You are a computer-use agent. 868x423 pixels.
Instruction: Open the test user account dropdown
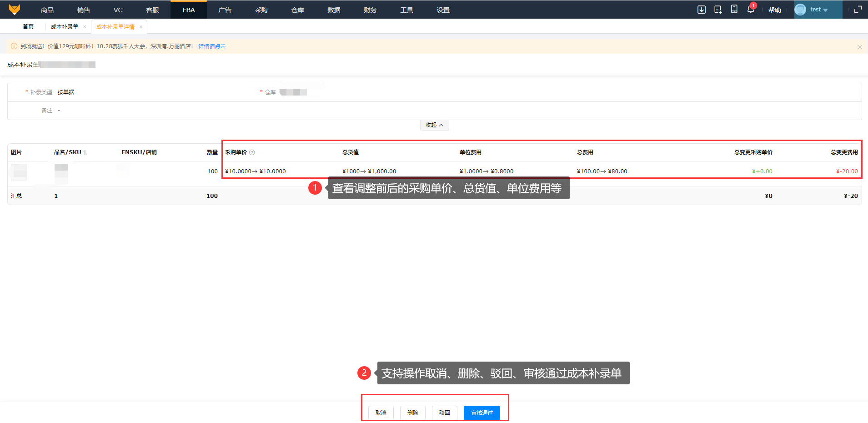(818, 10)
